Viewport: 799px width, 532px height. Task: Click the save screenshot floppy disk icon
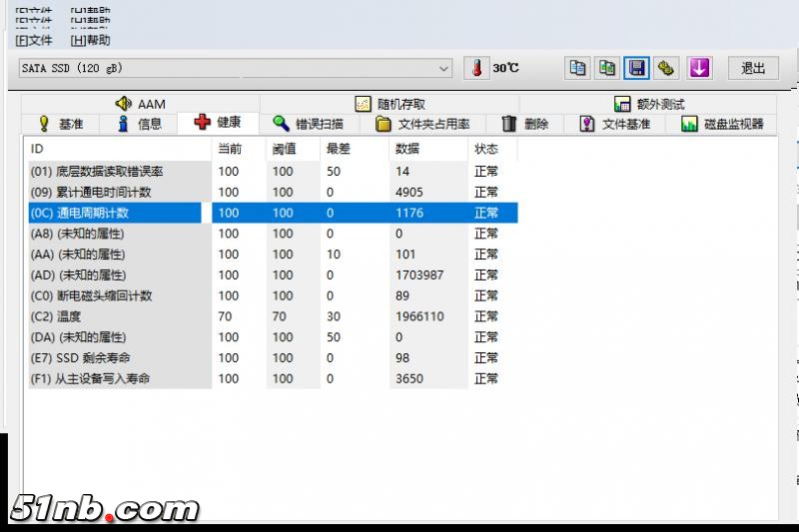[636, 68]
